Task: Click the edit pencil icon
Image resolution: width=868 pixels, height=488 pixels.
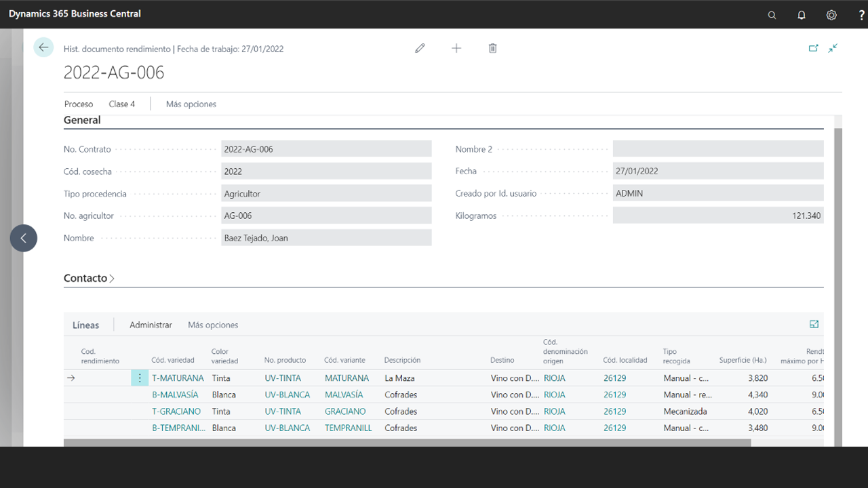Action: [420, 48]
